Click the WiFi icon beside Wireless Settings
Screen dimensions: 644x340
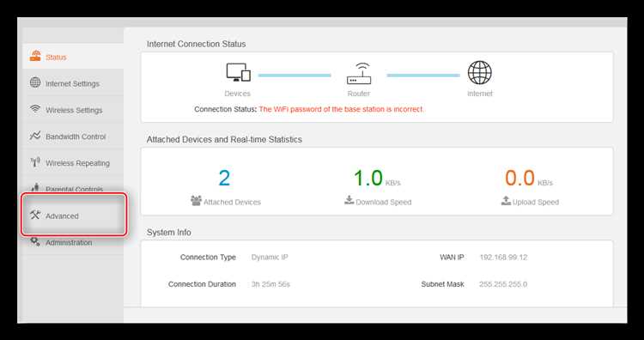point(35,109)
